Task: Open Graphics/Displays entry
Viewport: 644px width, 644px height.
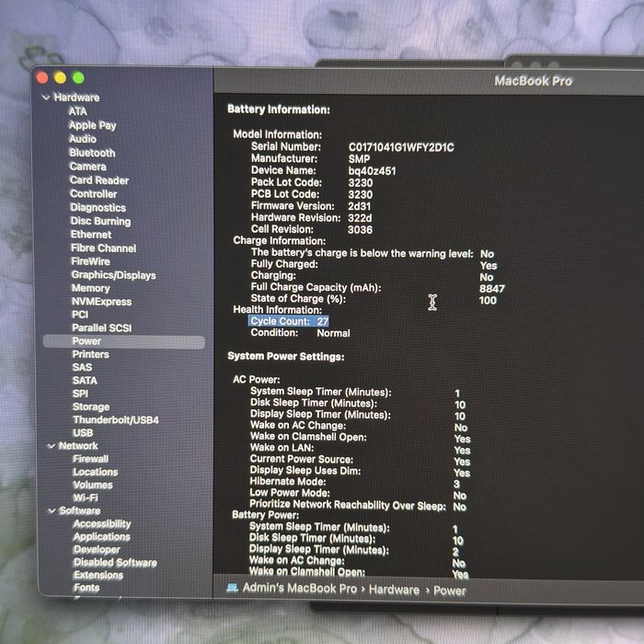Action: pos(113,275)
